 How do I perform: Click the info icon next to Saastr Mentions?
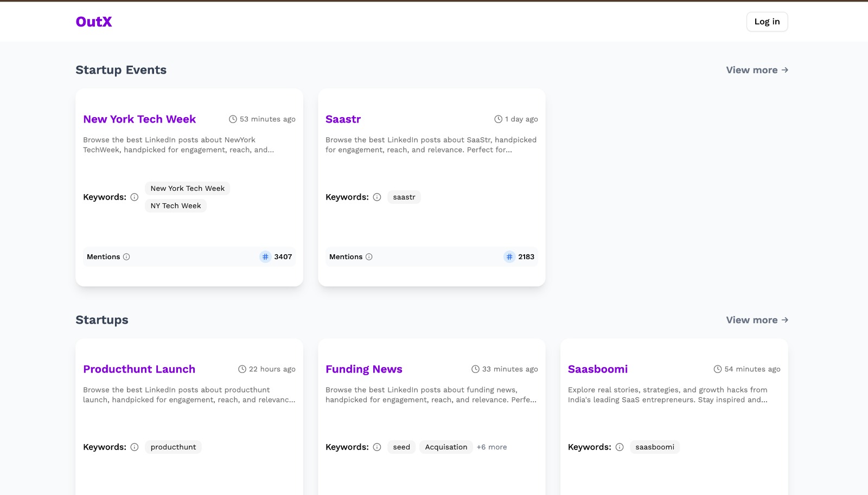pyautogui.click(x=369, y=257)
